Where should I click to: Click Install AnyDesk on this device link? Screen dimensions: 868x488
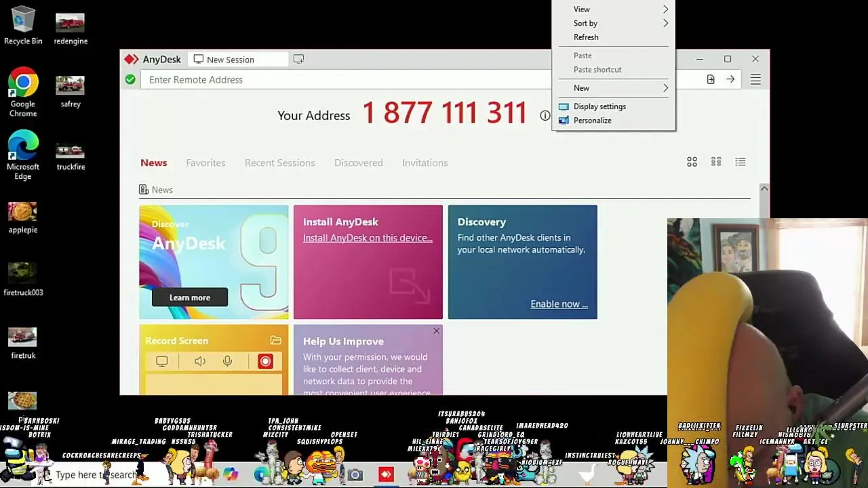(x=368, y=238)
